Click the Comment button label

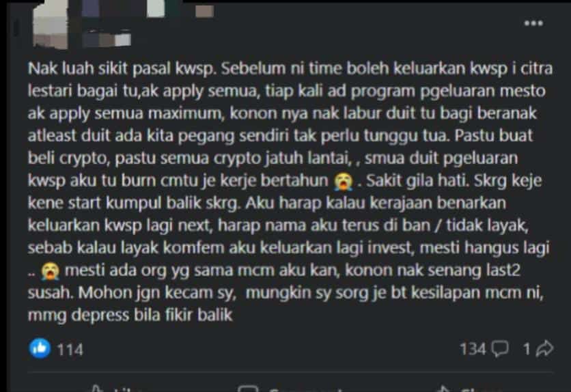305,389
